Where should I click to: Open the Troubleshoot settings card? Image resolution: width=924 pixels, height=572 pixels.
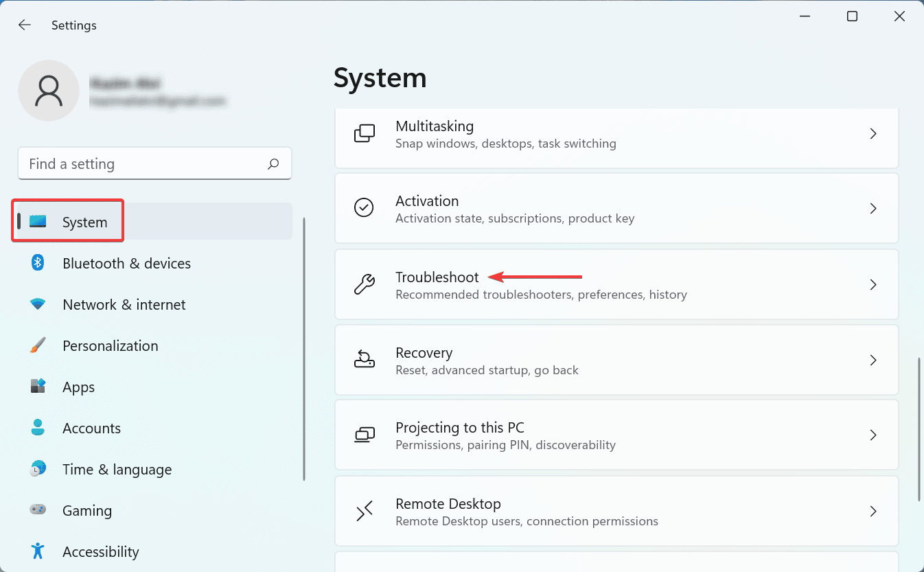tap(616, 284)
